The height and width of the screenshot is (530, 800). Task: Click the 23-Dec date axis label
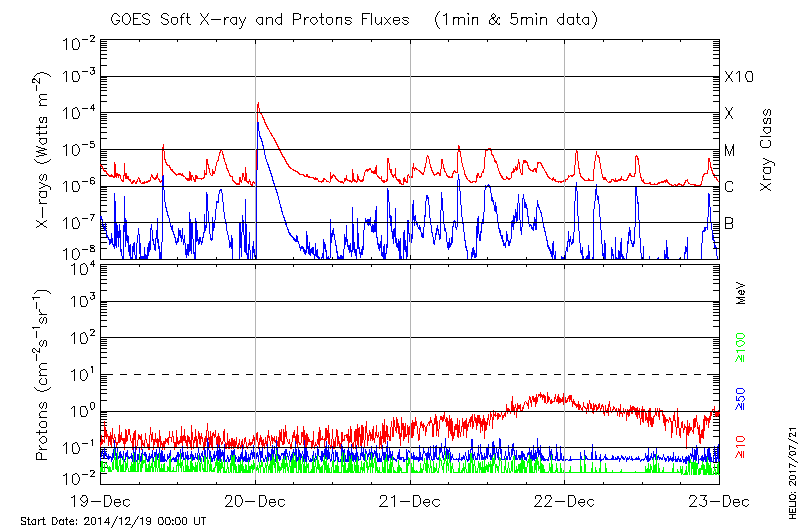pos(718,500)
